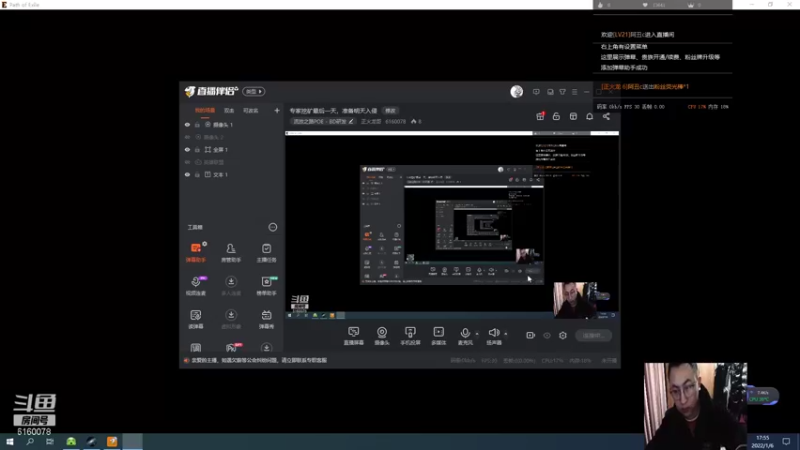Image resolution: width=800 pixels, height=450 pixels.
Task: Show the 摄像头 2 source
Action: [187, 137]
